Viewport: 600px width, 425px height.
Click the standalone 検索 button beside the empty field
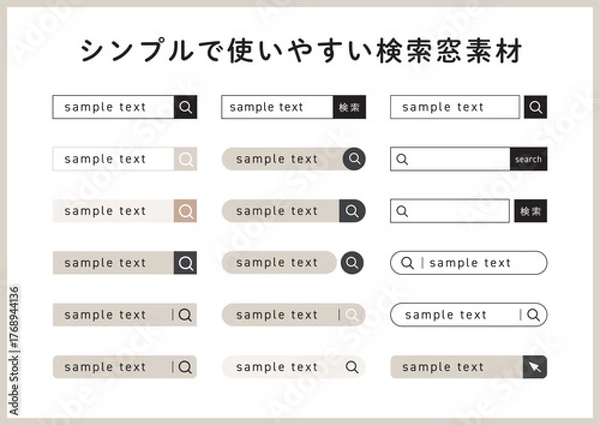point(530,211)
